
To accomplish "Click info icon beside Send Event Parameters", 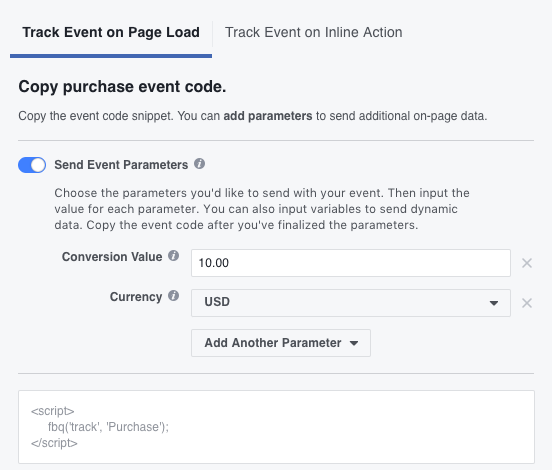I will pyautogui.click(x=199, y=164).
